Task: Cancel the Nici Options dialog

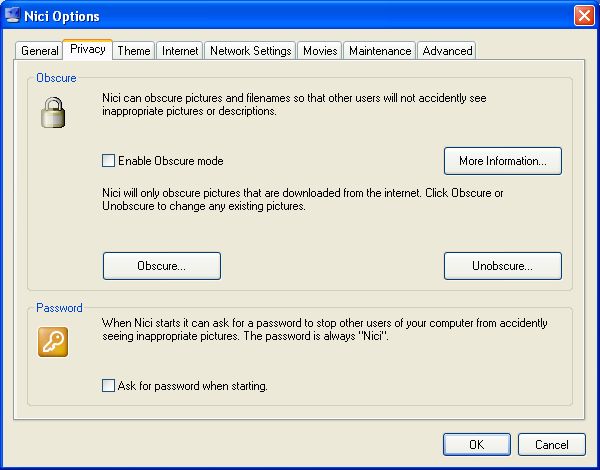Action: pyautogui.click(x=552, y=445)
